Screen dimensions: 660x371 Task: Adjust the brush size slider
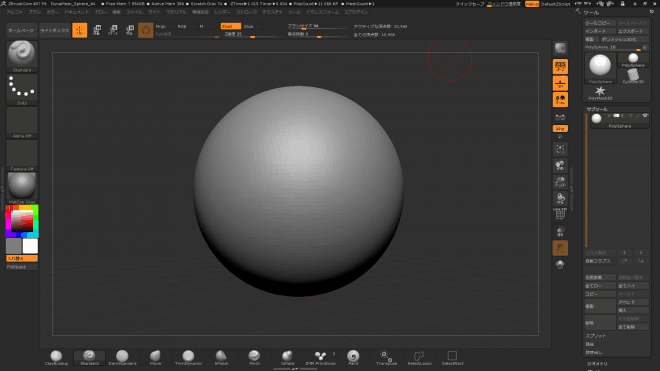[318, 26]
